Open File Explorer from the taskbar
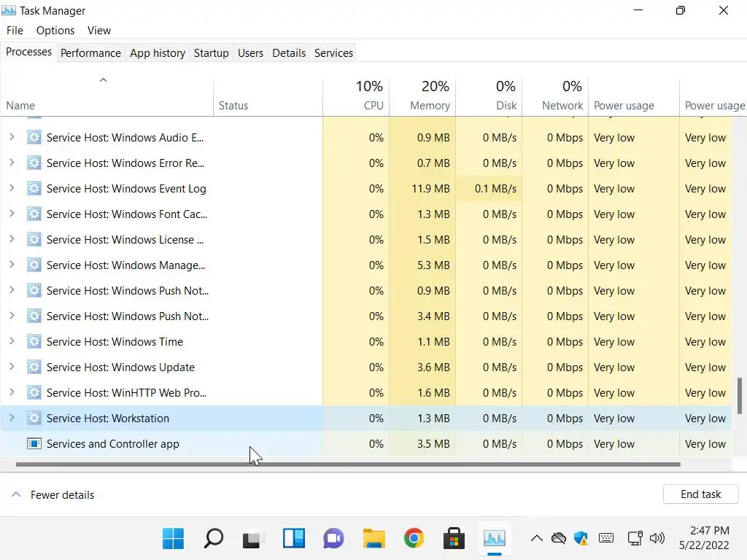Viewport: 747px width, 560px height. tap(374, 539)
